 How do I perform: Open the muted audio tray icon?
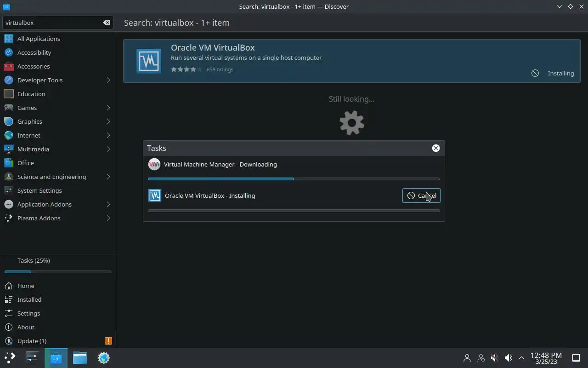click(x=494, y=358)
